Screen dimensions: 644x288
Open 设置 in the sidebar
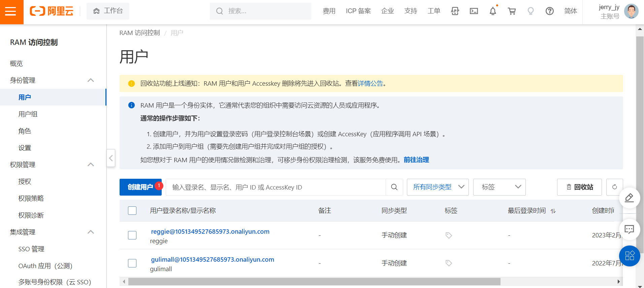(25, 148)
